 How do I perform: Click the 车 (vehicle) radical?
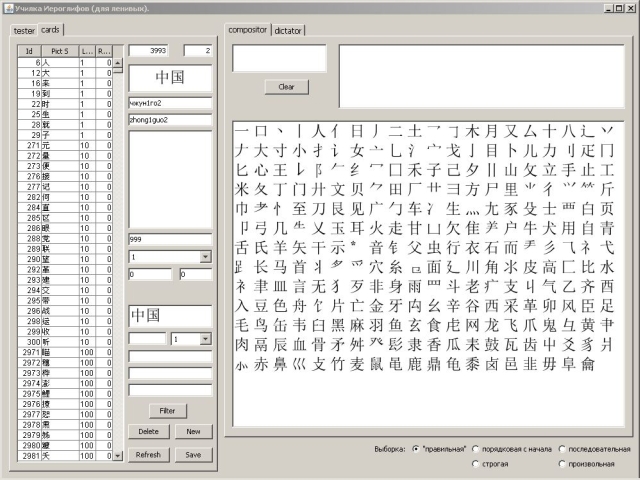pyautogui.click(x=414, y=209)
